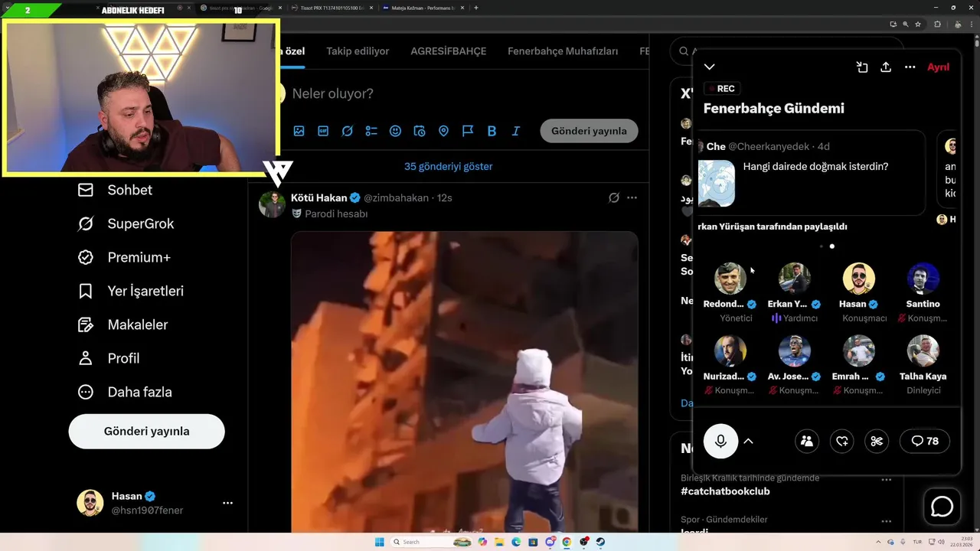Click the taskbar Search box
980x551 pixels.
pyautogui.click(x=431, y=542)
